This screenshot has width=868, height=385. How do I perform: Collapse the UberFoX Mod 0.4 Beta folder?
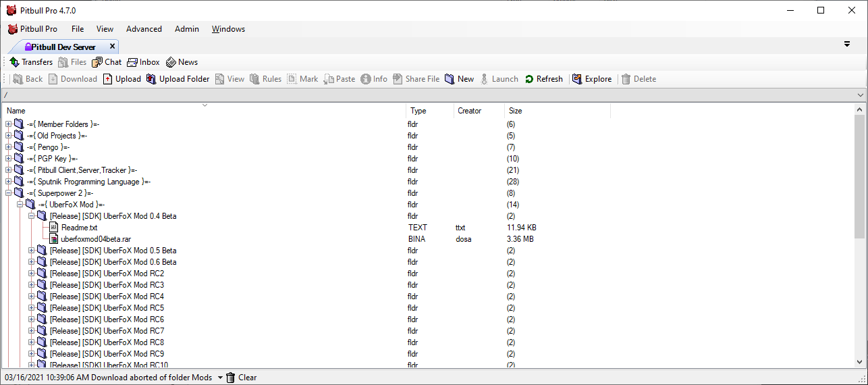pyautogui.click(x=32, y=216)
